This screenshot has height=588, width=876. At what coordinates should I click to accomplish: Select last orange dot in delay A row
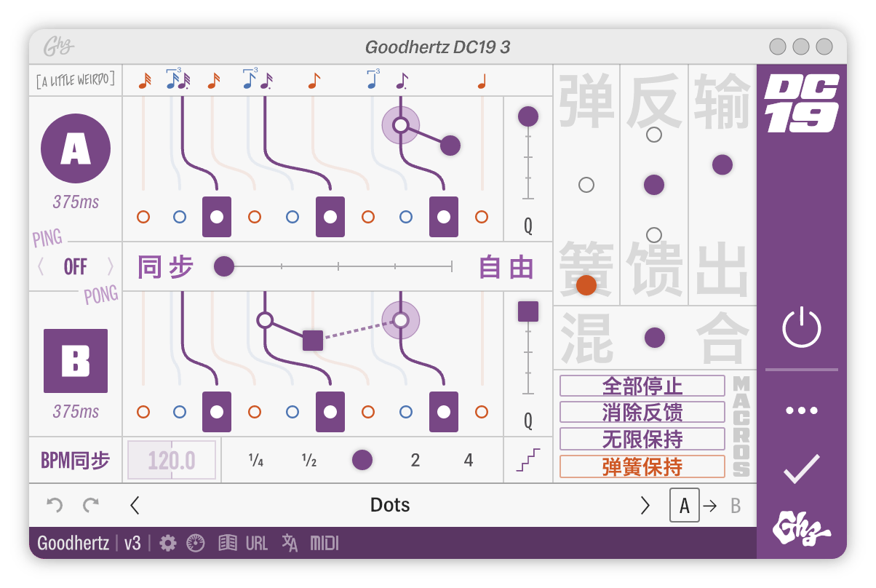pyautogui.click(x=482, y=217)
